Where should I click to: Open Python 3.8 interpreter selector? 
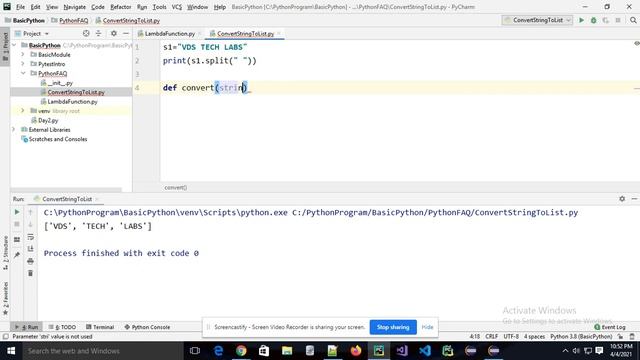point(581,337)
